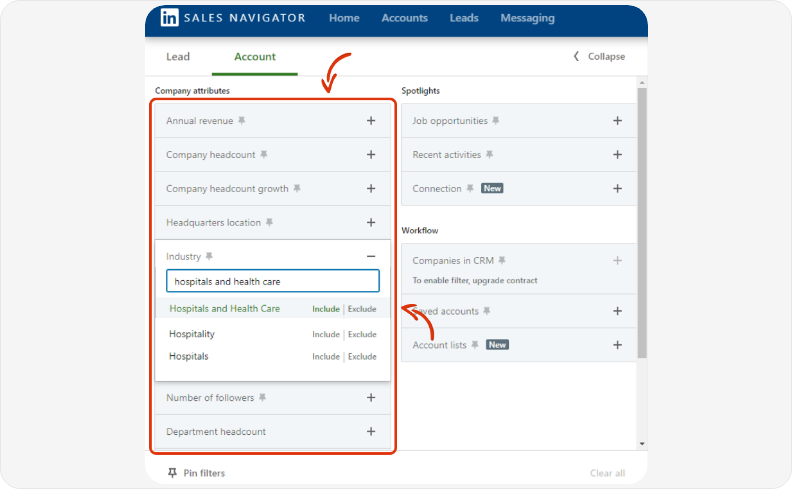Click the scrollbar up arrow

642,82
